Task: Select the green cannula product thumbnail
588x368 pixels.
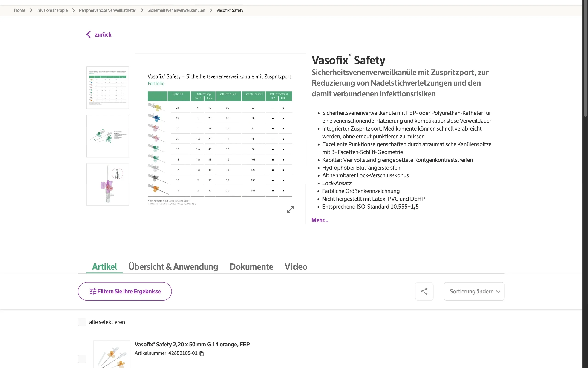Action: pos(108,136)
